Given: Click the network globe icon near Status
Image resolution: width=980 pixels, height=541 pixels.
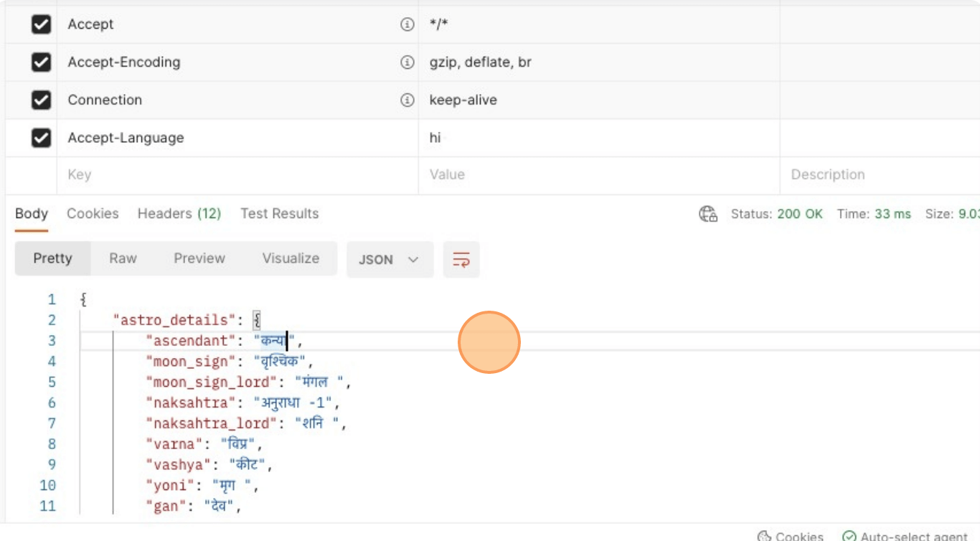Looking at the screenshot, I should [x=708, y=214].
